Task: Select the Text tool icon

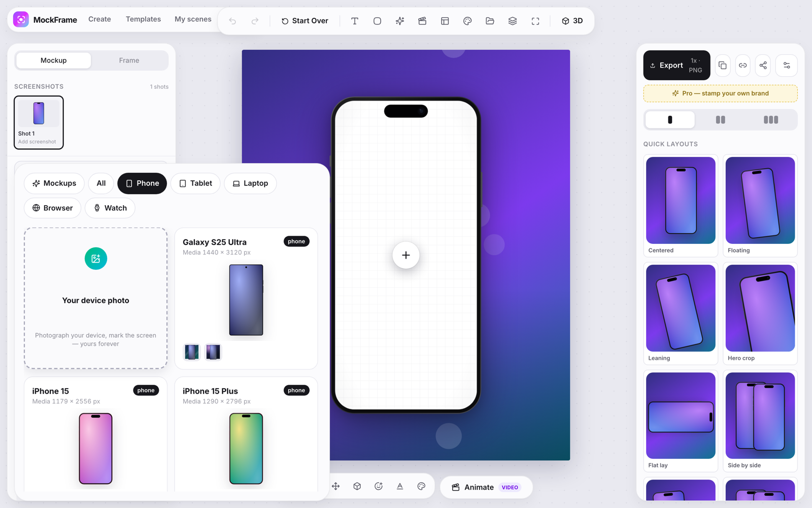Action: 355,21
